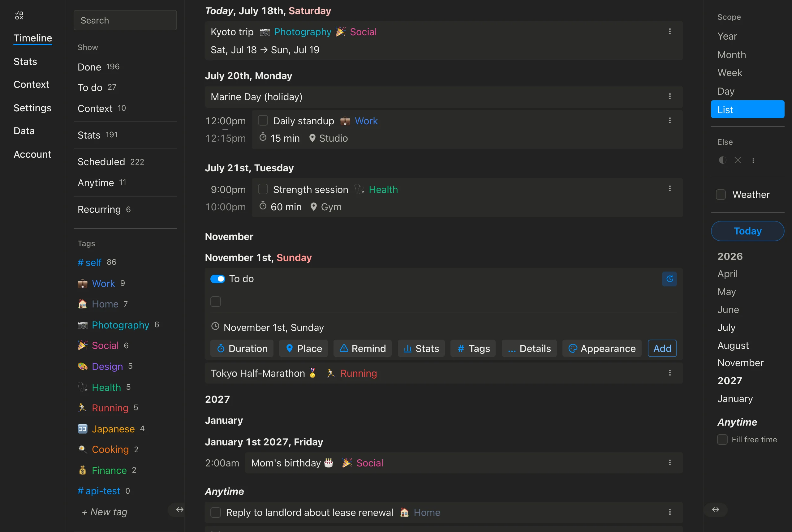Image resolution: width=792 pixels, height=532 pixels.
Task: Switch scope to Week
Action: click(x=730, y=73)
